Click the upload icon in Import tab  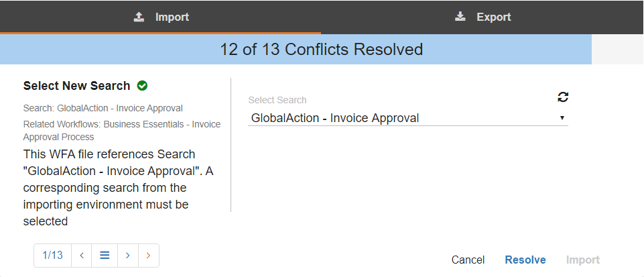(x=139, y=17)
